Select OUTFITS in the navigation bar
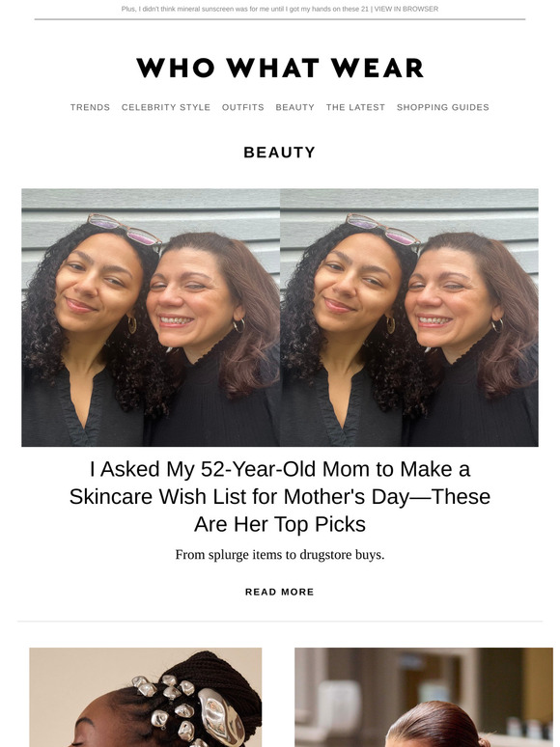The width and height of the screenshot is (560, 747). click(243, 107)
